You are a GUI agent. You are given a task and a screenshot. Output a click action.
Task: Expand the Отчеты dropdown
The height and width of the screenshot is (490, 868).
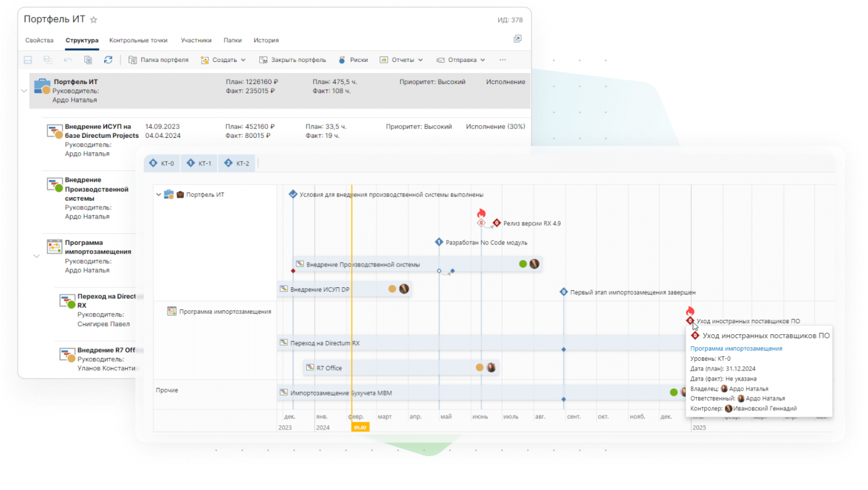[402, 60]
